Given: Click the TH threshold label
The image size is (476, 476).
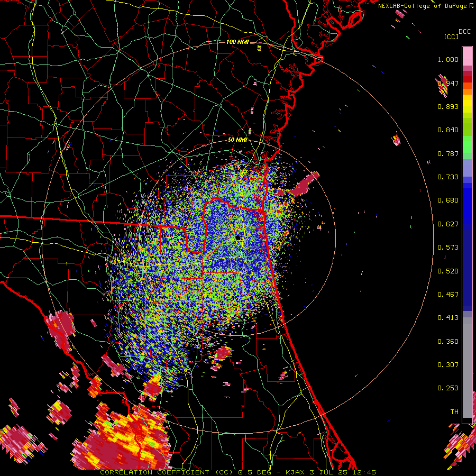Looking at the screenshot, I should [454, 412].
